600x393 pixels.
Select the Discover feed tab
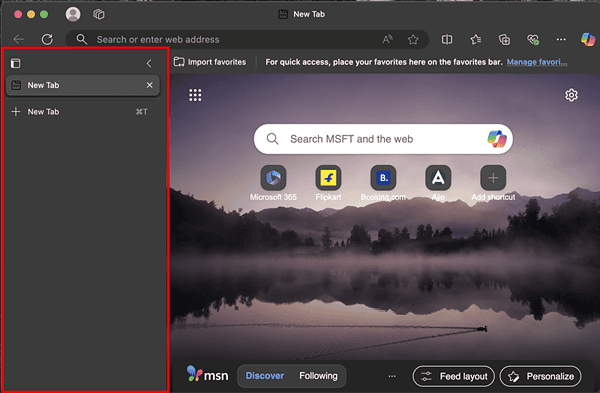[x=265, y=376]
